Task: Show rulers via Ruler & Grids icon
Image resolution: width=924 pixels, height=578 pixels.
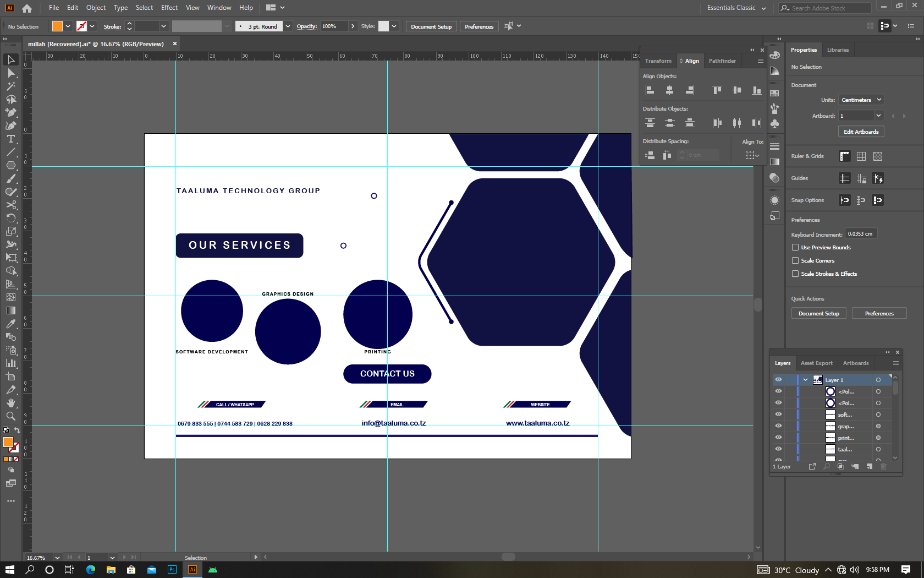Action: (x=845, y=156)
